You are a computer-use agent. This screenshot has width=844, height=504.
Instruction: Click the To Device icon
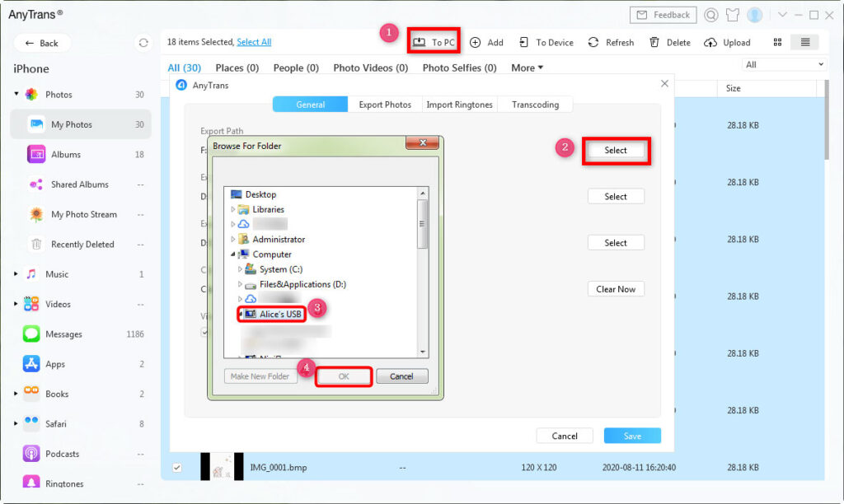tap(523, 42)
